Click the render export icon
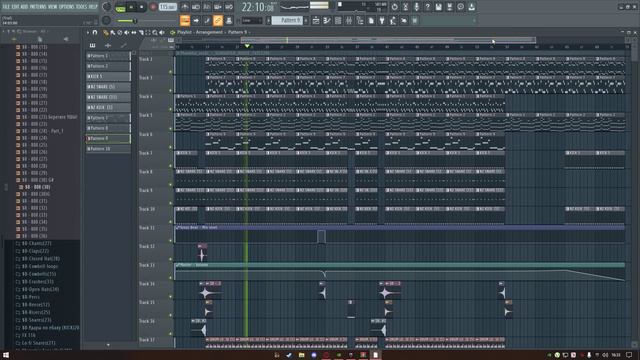Viewport: 640px width, 360px height. pyautogui.click(x=449, y=7)
